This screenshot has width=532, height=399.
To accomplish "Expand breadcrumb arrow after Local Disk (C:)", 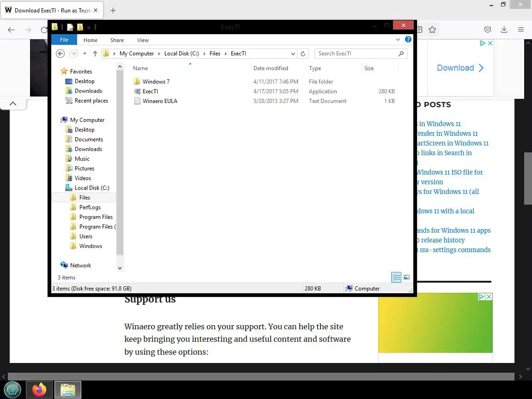I will tap(204, 54).
